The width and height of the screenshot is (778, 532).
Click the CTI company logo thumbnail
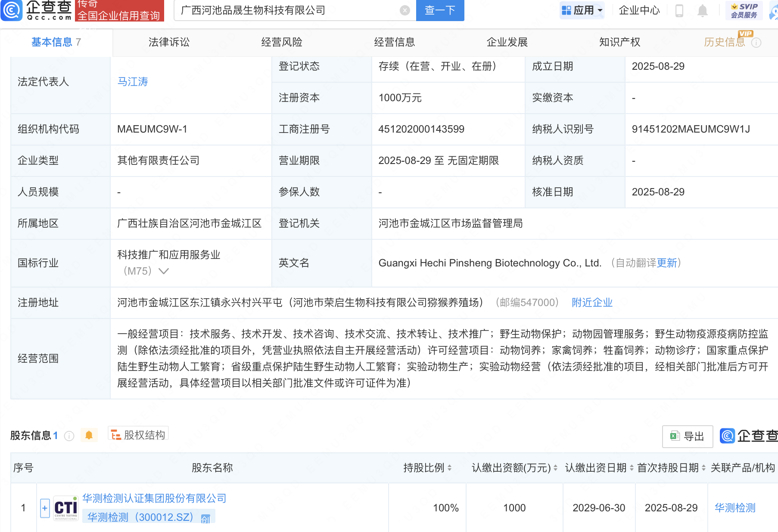[66, 508]
